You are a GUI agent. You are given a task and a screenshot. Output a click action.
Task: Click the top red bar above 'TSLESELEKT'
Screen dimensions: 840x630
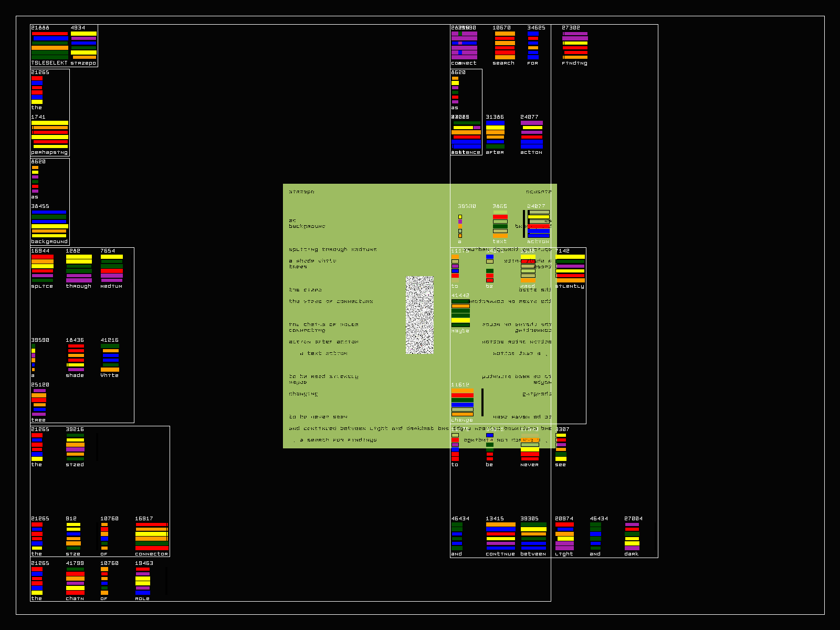(50, 34)
